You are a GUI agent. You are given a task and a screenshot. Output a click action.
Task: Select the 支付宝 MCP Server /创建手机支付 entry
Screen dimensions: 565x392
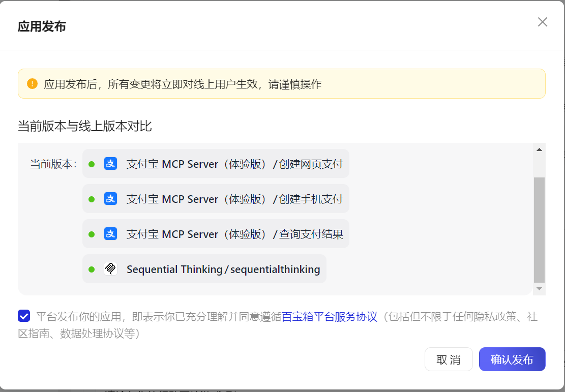(216, 198)
